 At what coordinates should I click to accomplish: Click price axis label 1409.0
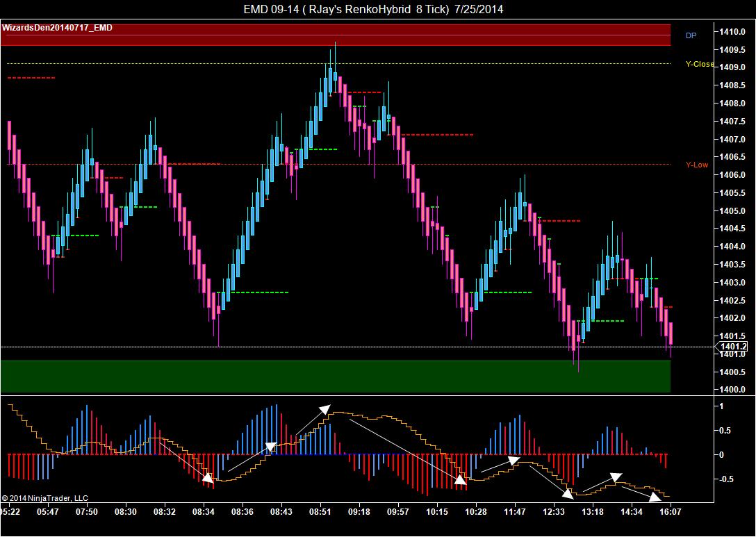[732, 67]
